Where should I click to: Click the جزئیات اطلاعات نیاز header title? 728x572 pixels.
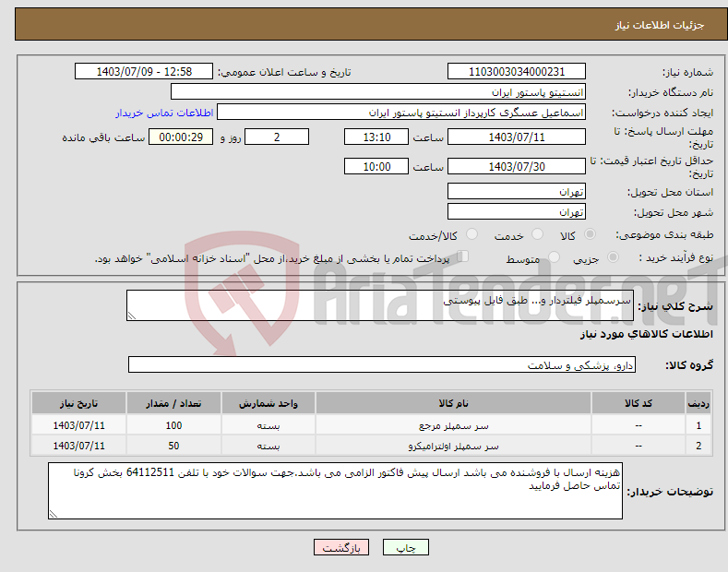660,25
